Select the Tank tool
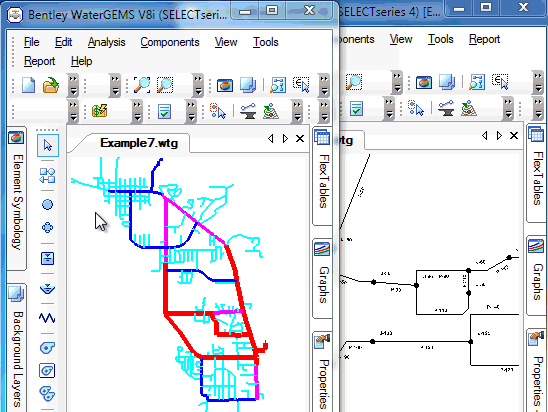This screenshot has width=548, height=412. point(47,259)
